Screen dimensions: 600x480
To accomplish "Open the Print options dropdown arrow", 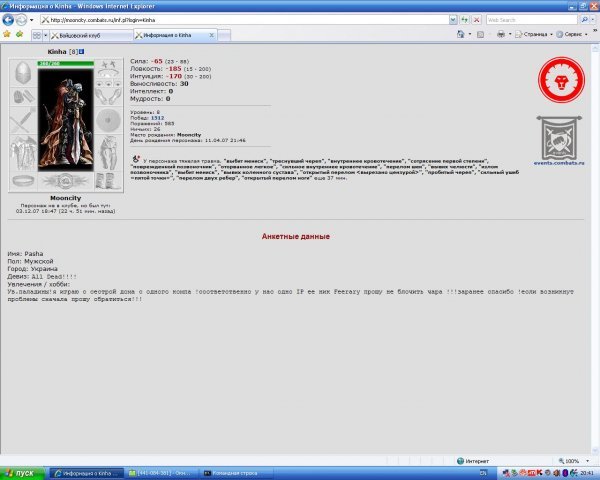I will point(510,34).
